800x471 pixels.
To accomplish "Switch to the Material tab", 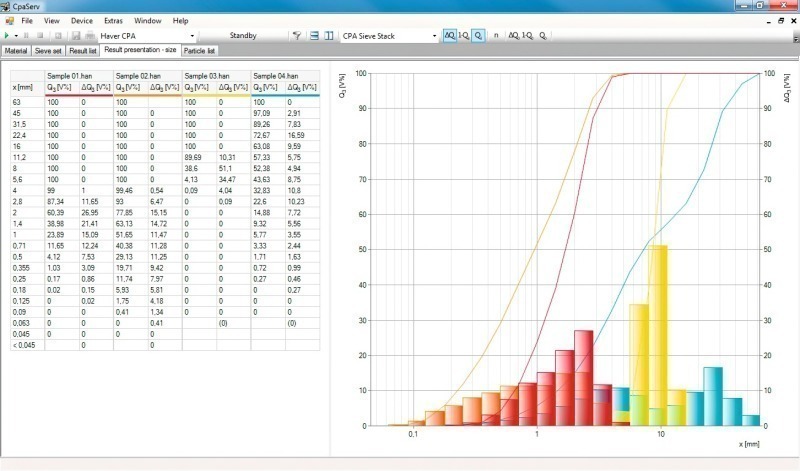I will coord(16,51).
